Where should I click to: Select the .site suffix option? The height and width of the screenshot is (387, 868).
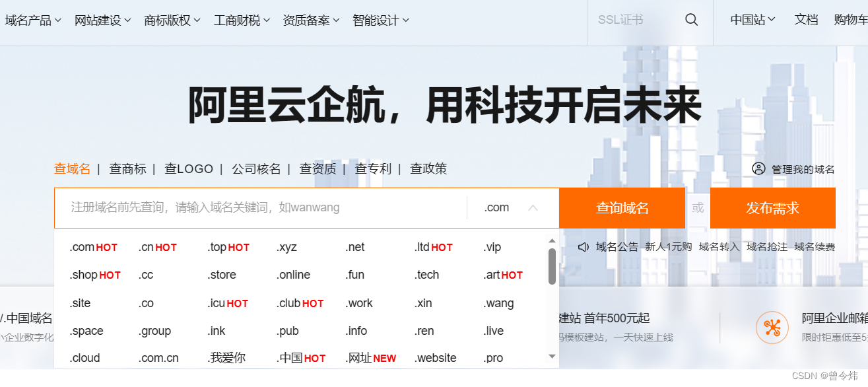coord(80,303)
